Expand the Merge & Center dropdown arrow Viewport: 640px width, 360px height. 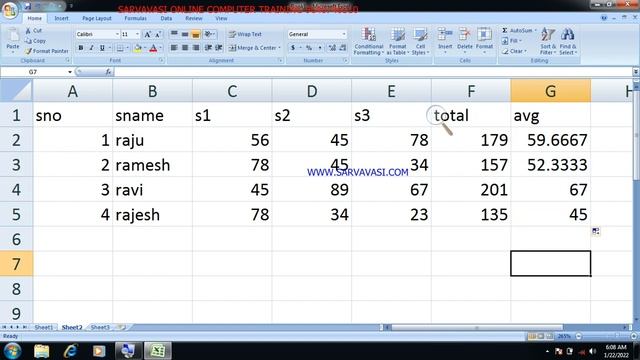coord(280,48)
